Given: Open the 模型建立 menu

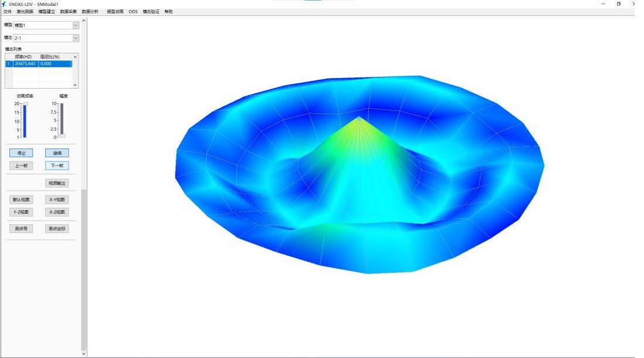Looking at the screenshot, I should click(46, 12).
